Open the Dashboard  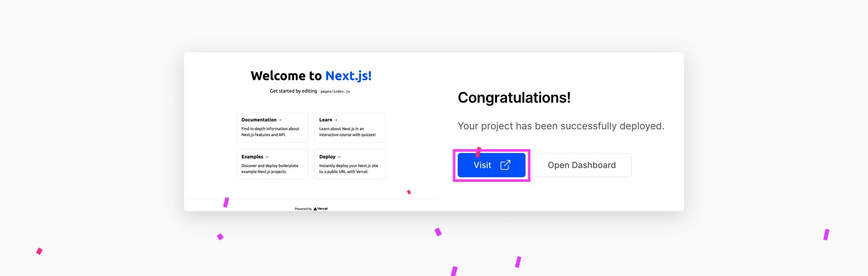[582, 165]
